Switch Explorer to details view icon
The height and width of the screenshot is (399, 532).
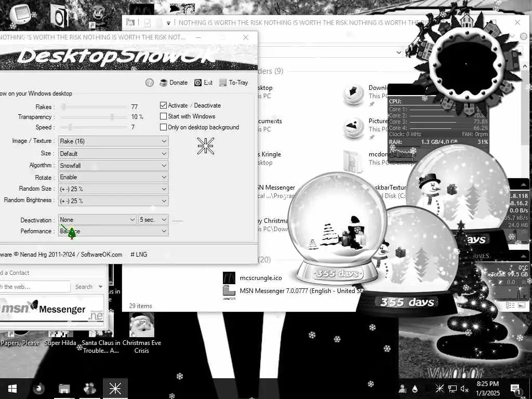coord(510,305)
